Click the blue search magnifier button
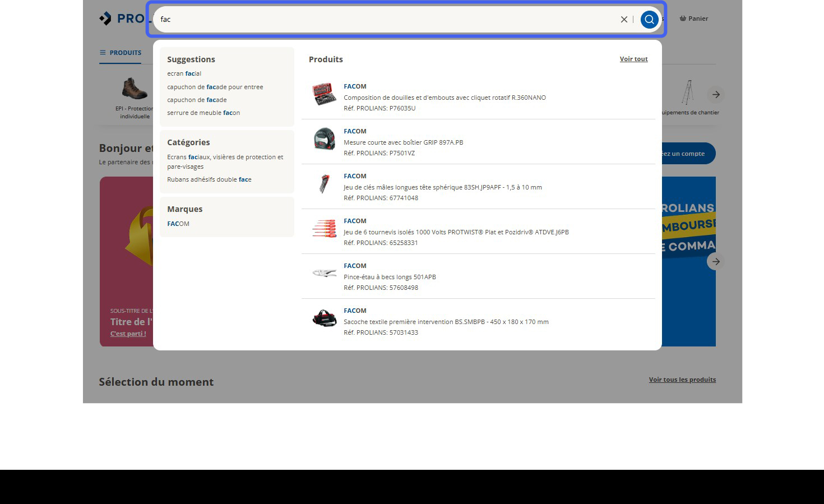The width and height of the screenshot is (824, 504). [649, 19]
